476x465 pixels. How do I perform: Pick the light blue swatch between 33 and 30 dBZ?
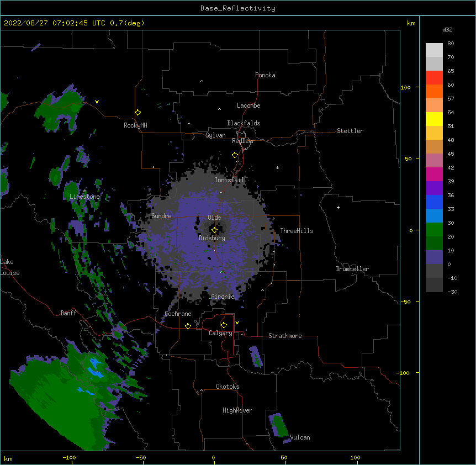pos(434,216)
